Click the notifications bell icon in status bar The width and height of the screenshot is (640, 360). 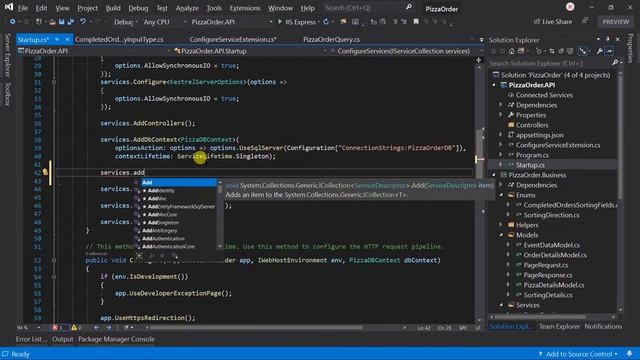[629, 354]
